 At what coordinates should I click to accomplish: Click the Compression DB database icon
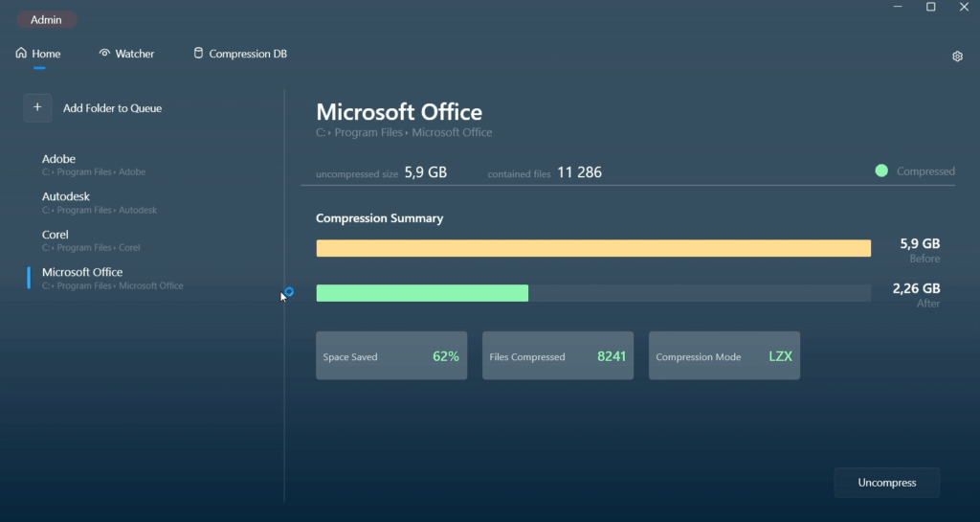[198, 54]
